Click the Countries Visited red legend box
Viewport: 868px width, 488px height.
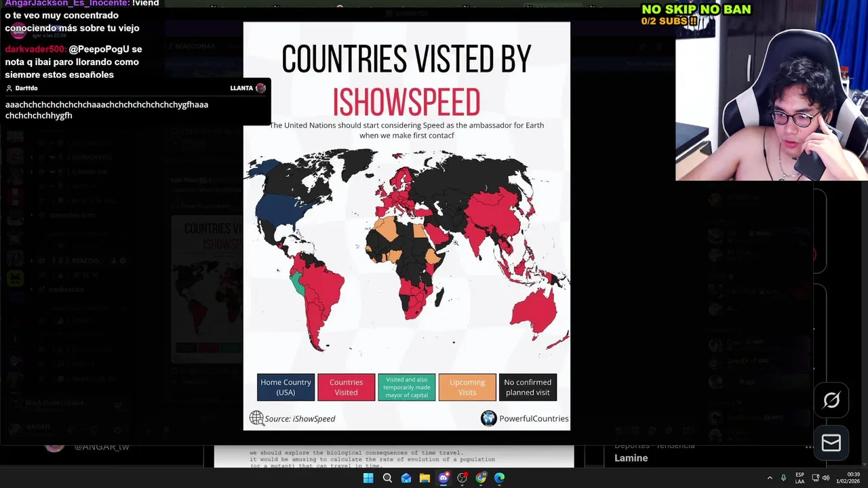click(x=346, y=387)
